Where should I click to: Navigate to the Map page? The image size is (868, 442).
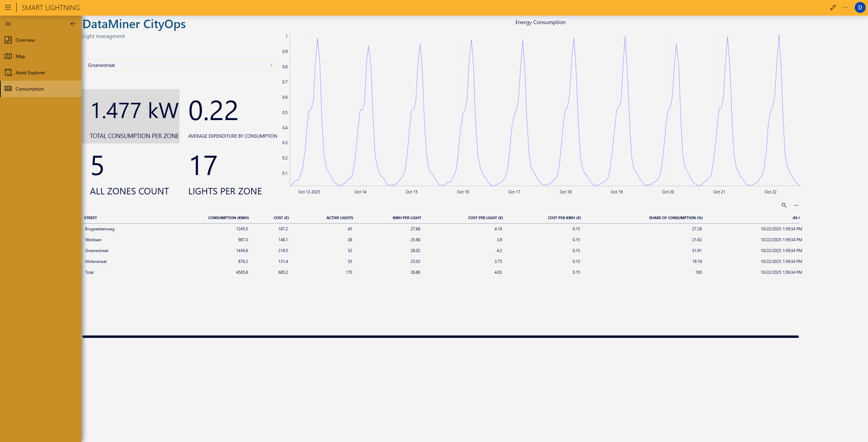click(20, 56)
